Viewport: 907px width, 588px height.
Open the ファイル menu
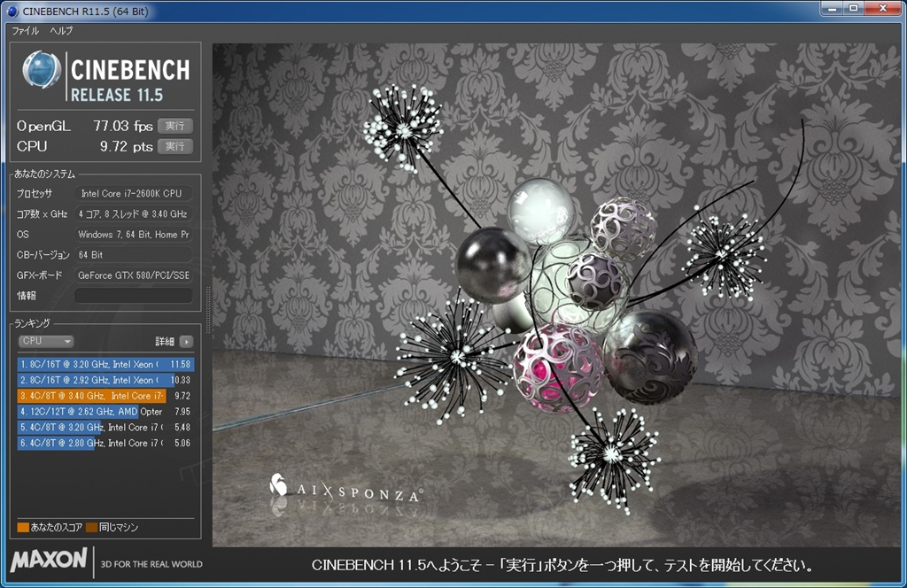(26, 31)
